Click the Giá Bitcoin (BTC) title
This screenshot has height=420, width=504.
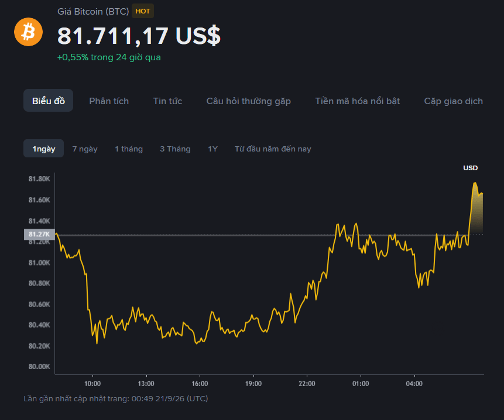93,11
